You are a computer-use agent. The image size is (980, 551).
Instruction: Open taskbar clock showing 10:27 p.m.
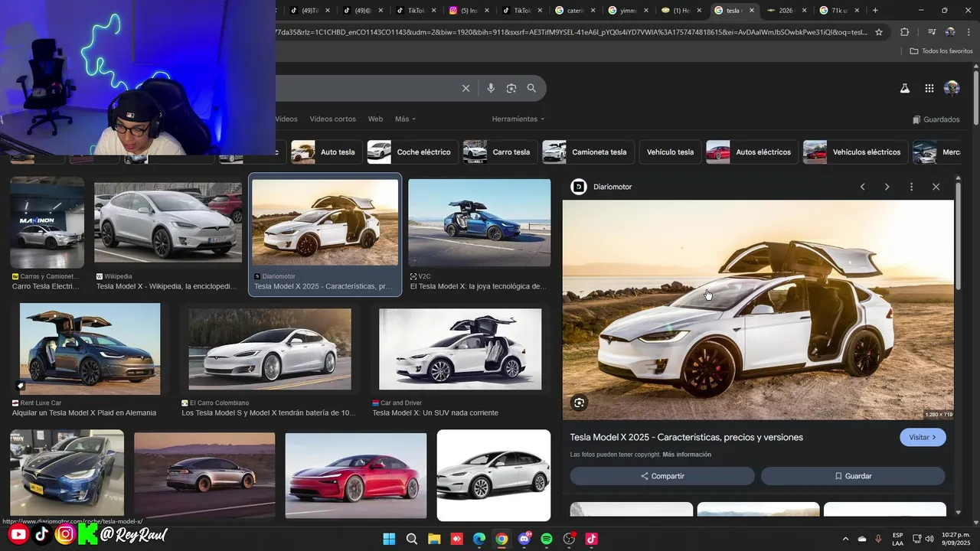[954, 539]
